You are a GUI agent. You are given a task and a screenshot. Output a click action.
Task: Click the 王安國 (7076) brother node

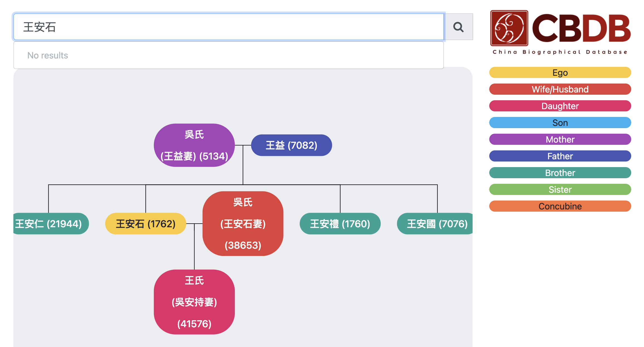coord(436,224)
